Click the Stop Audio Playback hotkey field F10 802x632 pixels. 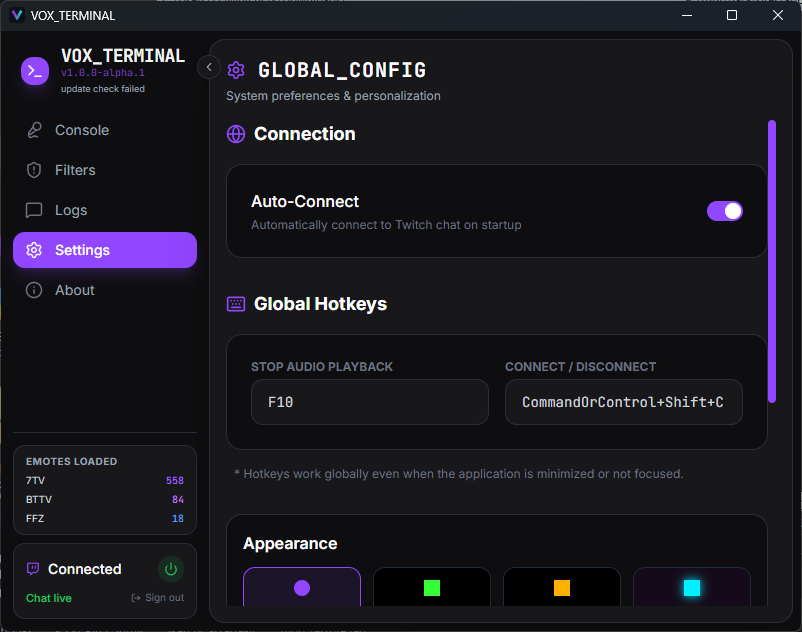tap(370, 402)
